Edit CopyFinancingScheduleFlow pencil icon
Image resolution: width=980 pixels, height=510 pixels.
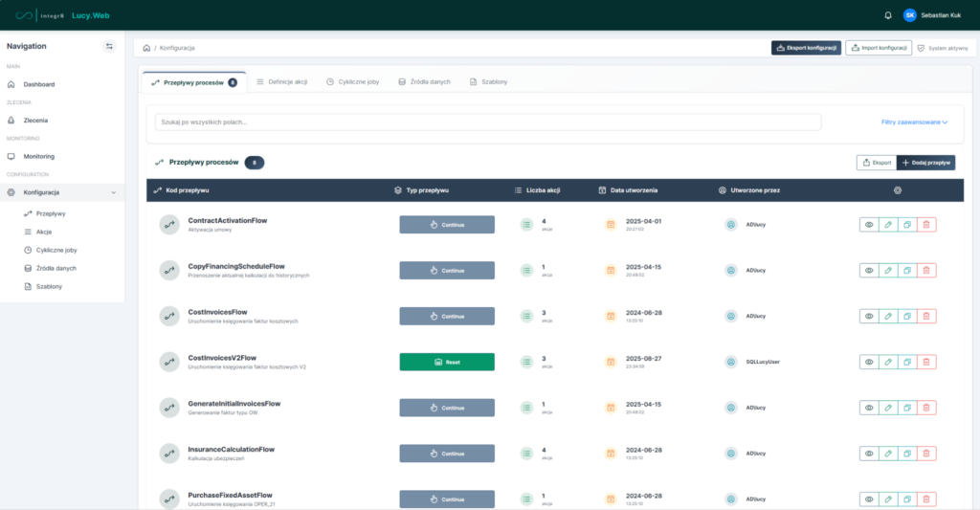tap(888, 270)
